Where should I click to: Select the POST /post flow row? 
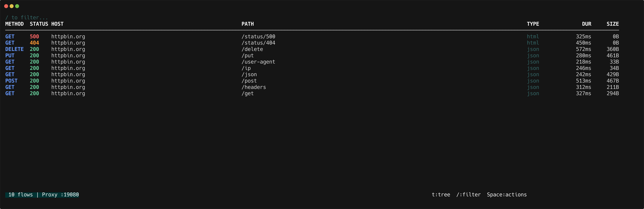pos(150,81)
